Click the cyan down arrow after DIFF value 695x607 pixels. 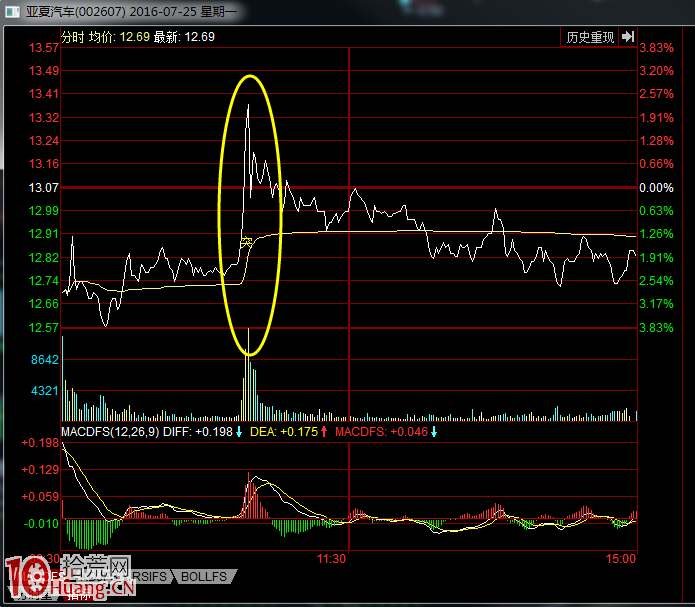pos(239,431)
